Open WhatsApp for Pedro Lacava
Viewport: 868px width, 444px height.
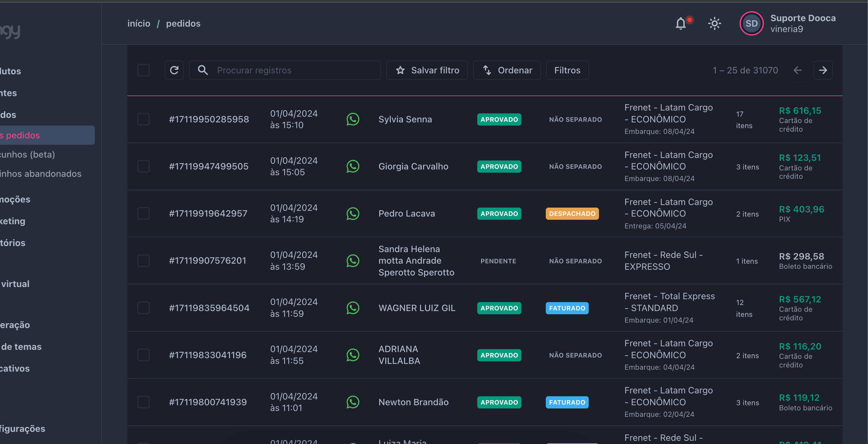click(353, 213)
